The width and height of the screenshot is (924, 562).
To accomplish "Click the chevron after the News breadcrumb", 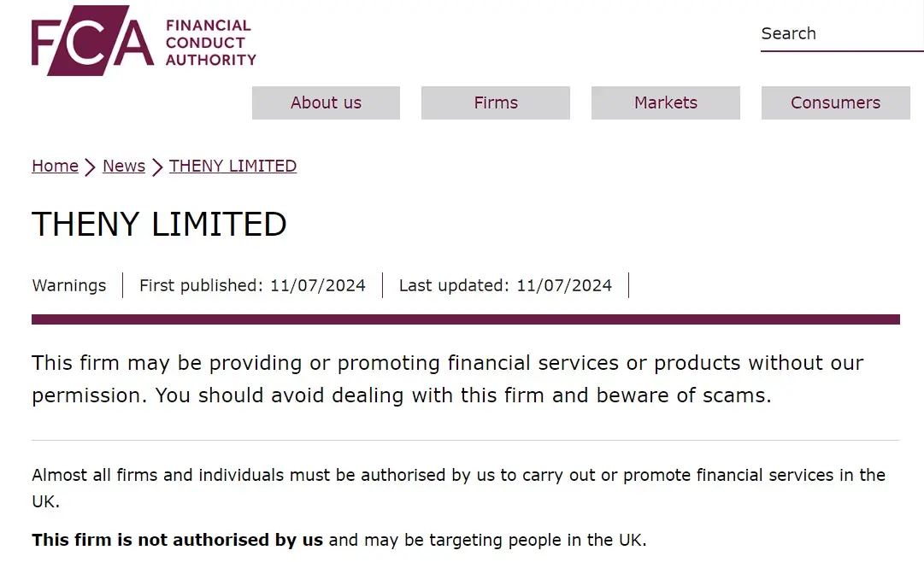I will (x=157, y=167).
